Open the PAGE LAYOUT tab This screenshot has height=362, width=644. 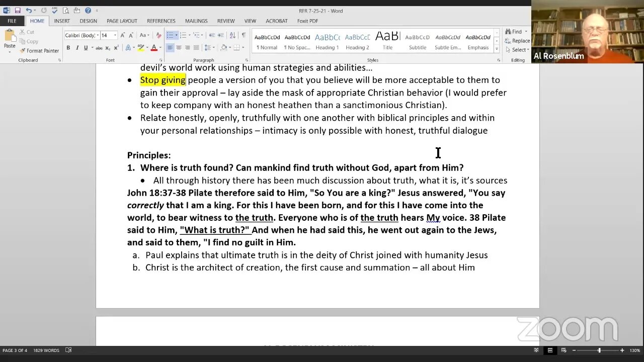click(122, 21)
